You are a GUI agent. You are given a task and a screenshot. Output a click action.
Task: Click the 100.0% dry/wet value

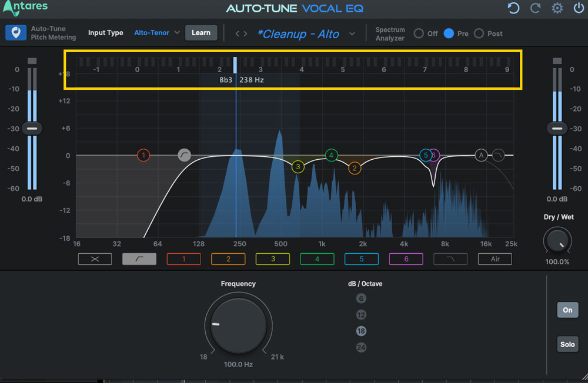557,261
